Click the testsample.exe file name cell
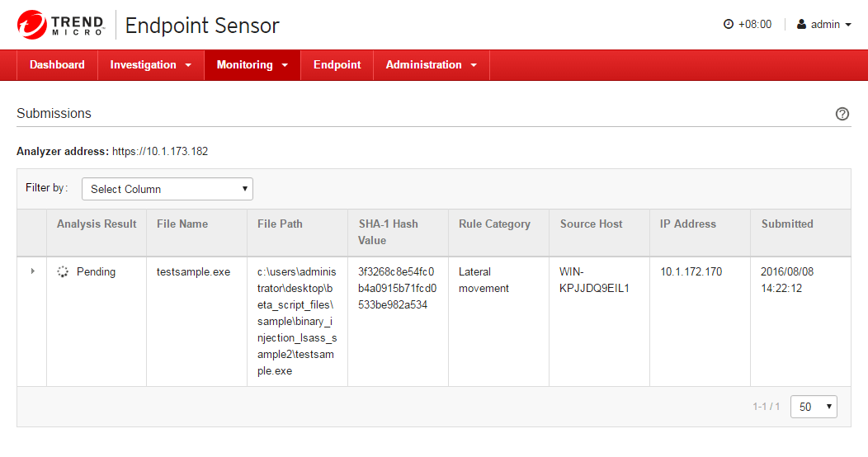The image size is (868, 457). (x=193, y=271)
